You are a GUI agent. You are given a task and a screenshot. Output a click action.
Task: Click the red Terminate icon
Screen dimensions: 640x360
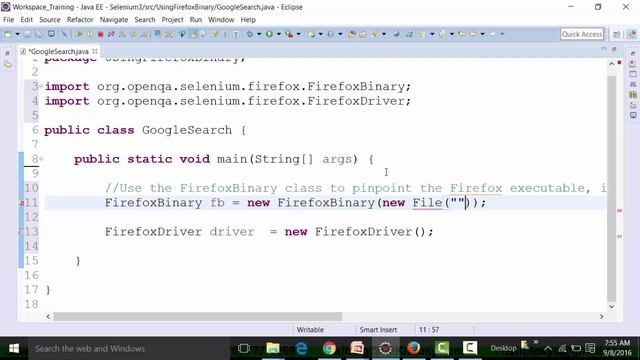tap(100, 34)
